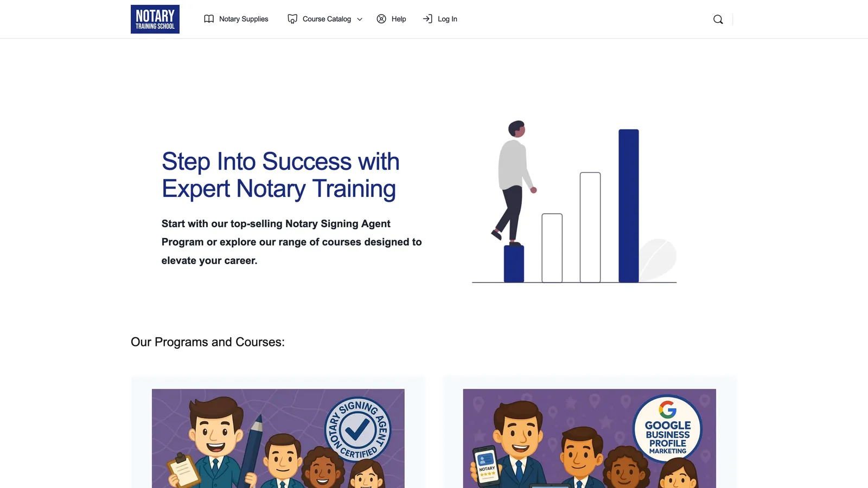Click the Course Catalog icon in navbar
Screen dimensions: 868x488
click(292, 19)
